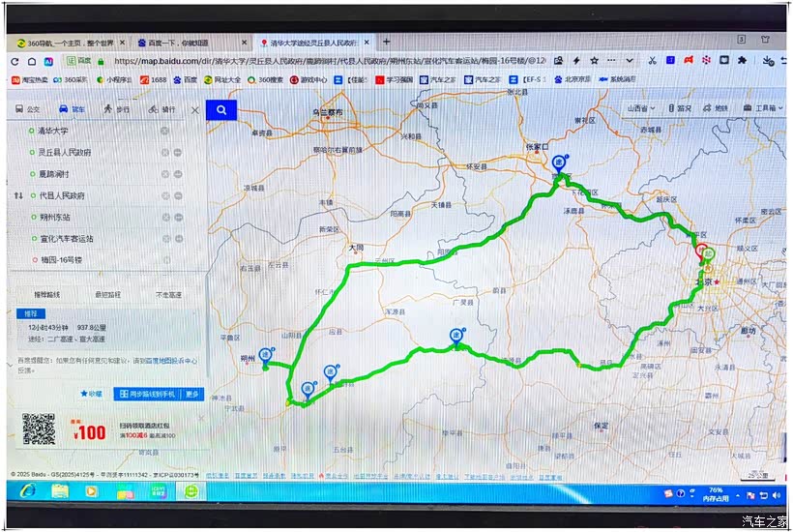Remove the 清华大学 starting point entry
Viewport: 793px width, 532px height.
(164, 131)
